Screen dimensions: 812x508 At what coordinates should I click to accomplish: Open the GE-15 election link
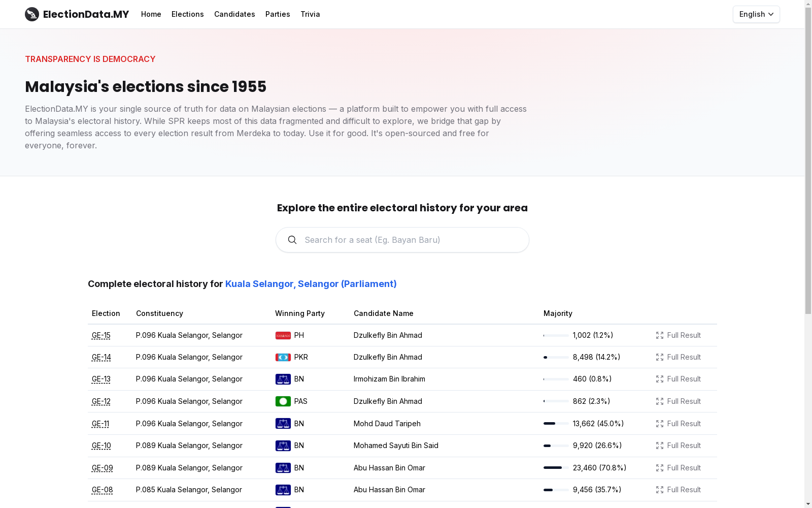coord(101,335)
